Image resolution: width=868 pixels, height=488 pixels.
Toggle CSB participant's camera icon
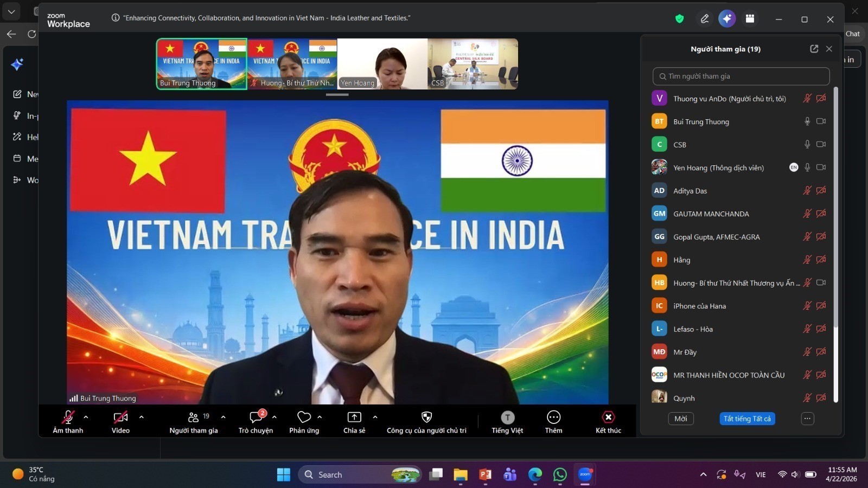(821, 145)
